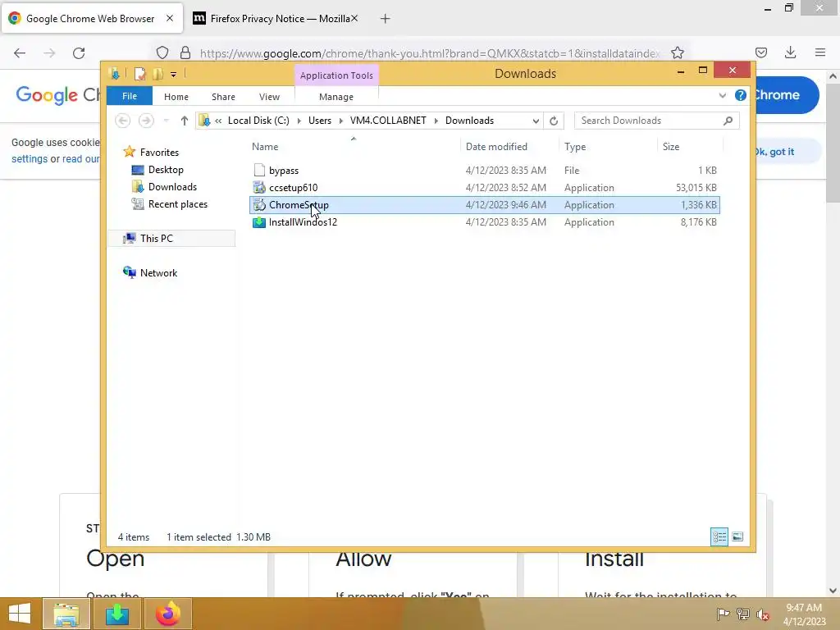The height and width of the screenshot is (630, 840).
Task: Click the ccsetup610 file icon
Action: pyautogui.click(x=259, y=188)
